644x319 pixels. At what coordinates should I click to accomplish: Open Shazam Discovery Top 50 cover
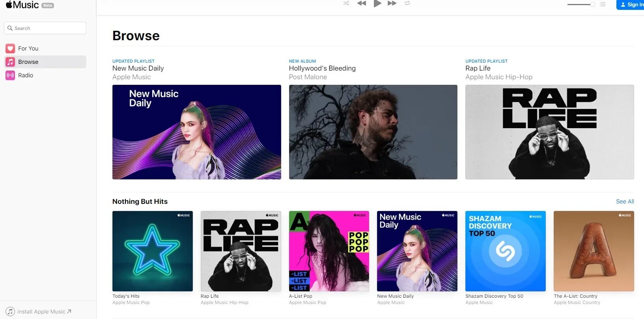coord(506,251)
